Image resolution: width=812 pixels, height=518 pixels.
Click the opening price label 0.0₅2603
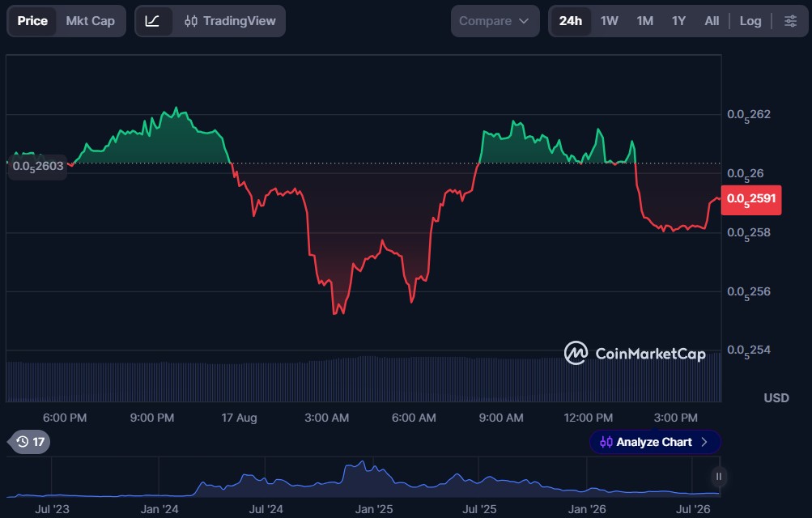[x=38, y=167]
